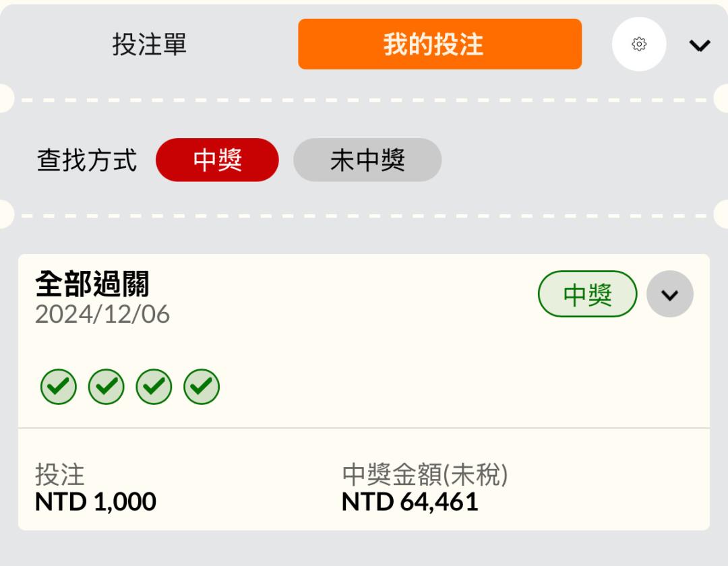Image resolution: width=728 pixels, height=566 pixels.
Task: Select the 我的投注 tab
Action: coord(439,44)
